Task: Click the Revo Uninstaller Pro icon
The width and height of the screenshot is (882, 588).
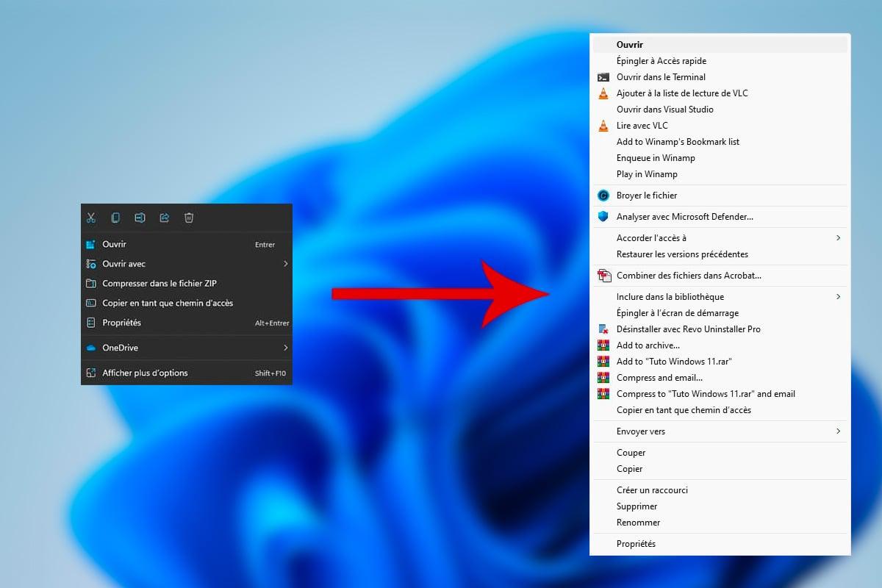Action: pyautogui.click(x=603, y=329)
